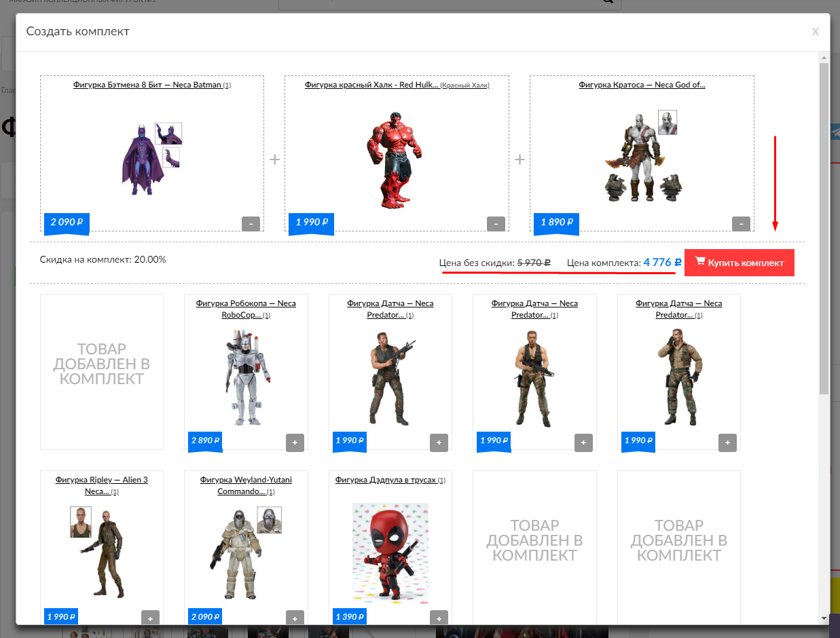The width and height of the screenshot is (840, 638).
Task: Remove Kratos figure from bundle
Action: [x=741, y=223]
